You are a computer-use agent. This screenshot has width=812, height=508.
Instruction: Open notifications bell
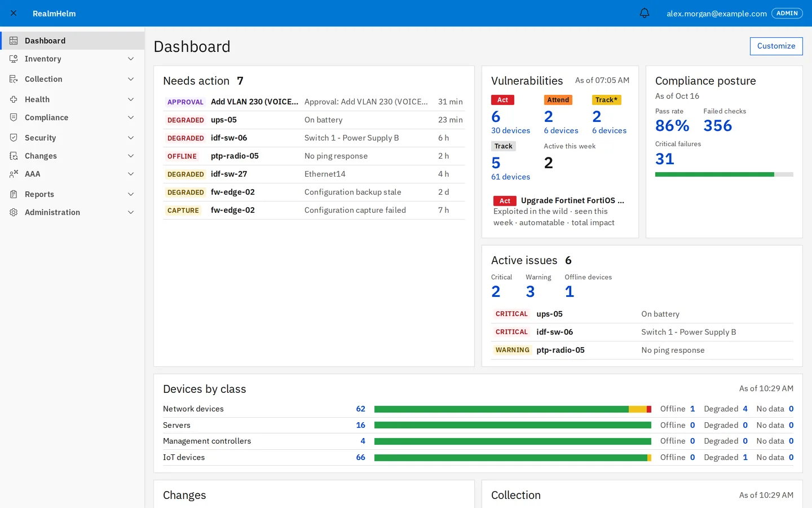pos(645,13)
